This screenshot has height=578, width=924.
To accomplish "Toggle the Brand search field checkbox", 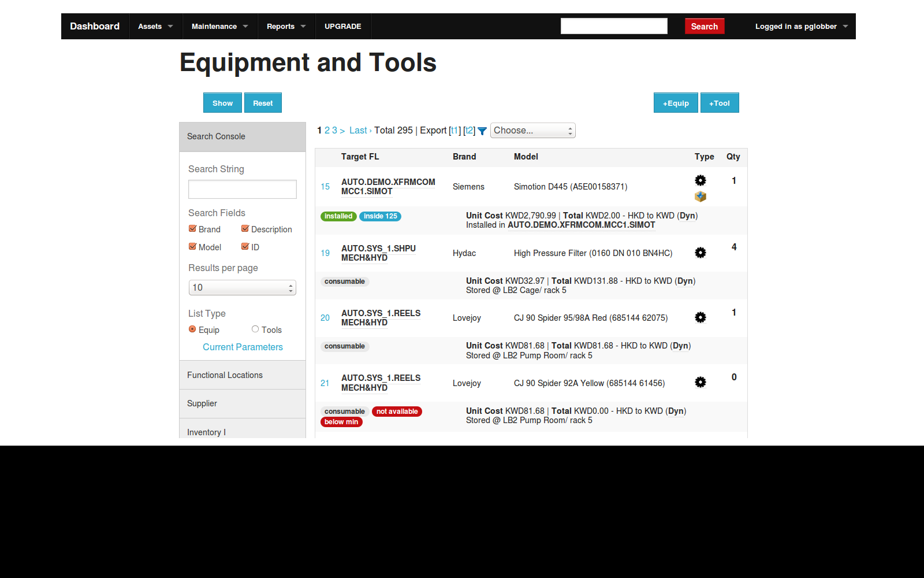I will (192, 228).
